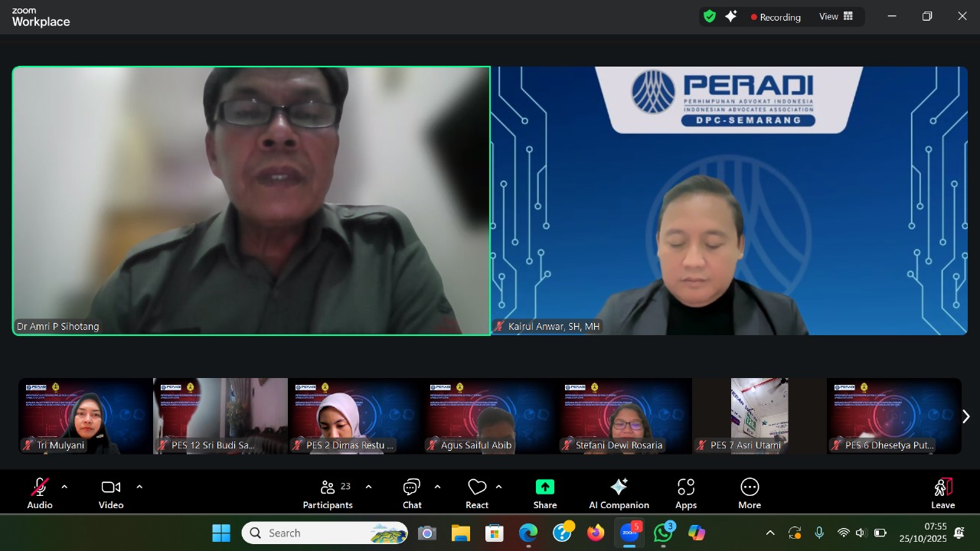Viewport: 980px width, 551px height.
Task: Select Tri Mulyani's video thumbnail
Action: pyautogui.click(x=86, y=416)
